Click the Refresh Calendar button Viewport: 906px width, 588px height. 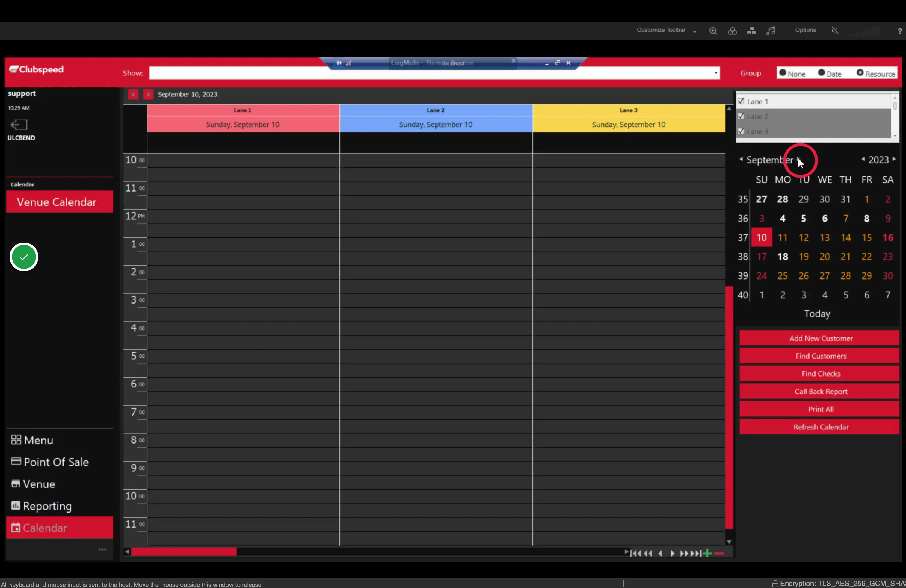pyautogui.click(x=819, y=427)
